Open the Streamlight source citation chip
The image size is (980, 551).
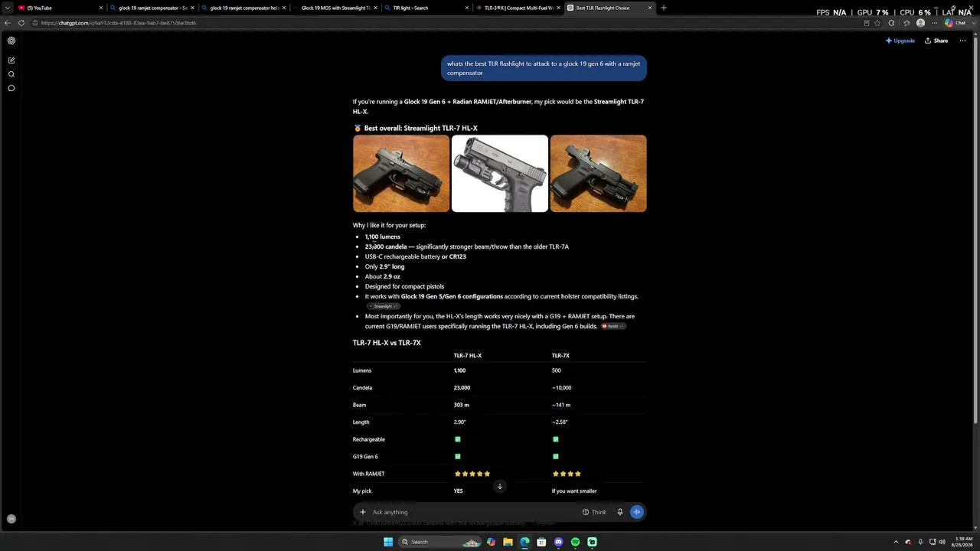383,306
